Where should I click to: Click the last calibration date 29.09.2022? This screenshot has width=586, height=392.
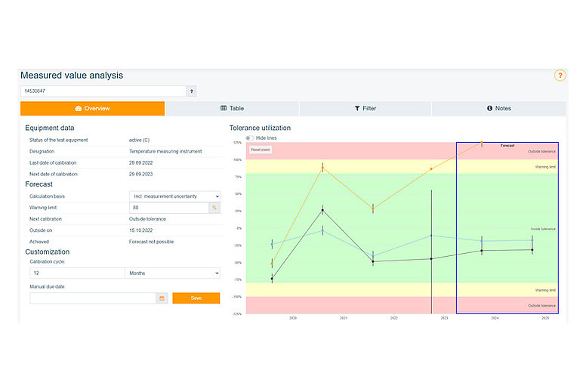pos(141,163)
